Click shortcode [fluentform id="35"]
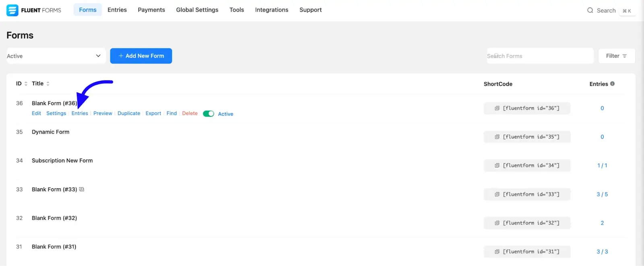This screenshot has width=644, height=266. click(x=527, y=137)
